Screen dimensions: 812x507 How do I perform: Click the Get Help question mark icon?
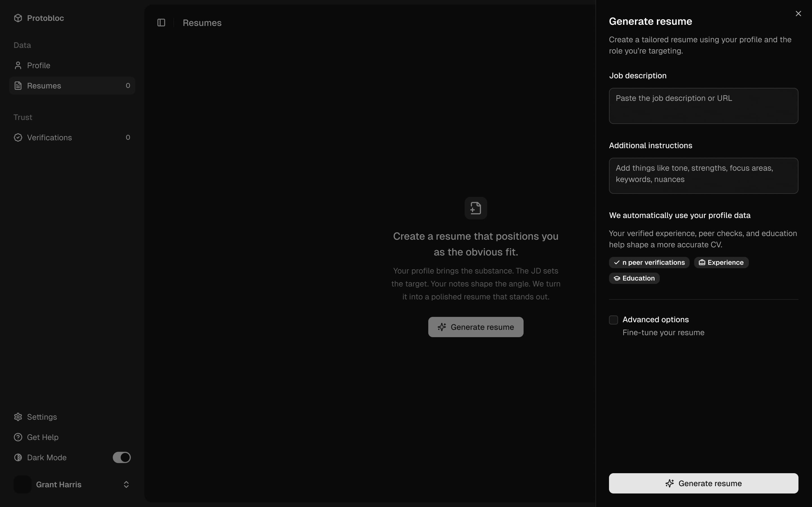pos(18,437)
